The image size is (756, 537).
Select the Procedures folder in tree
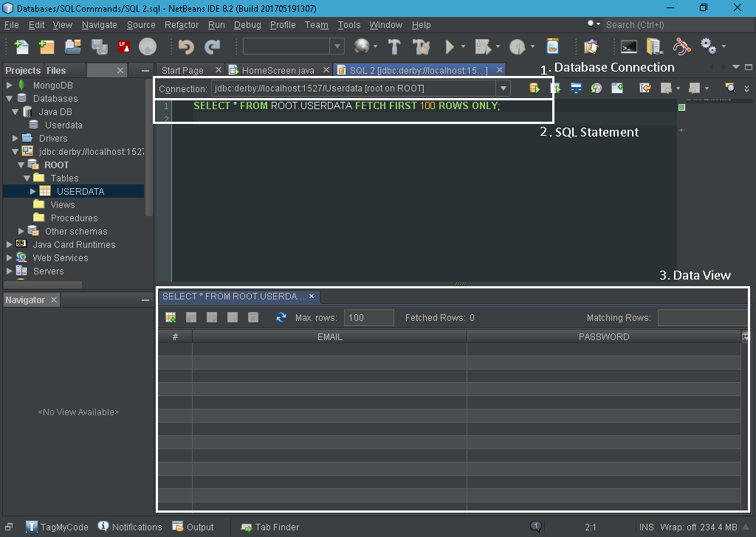(75, 218)
